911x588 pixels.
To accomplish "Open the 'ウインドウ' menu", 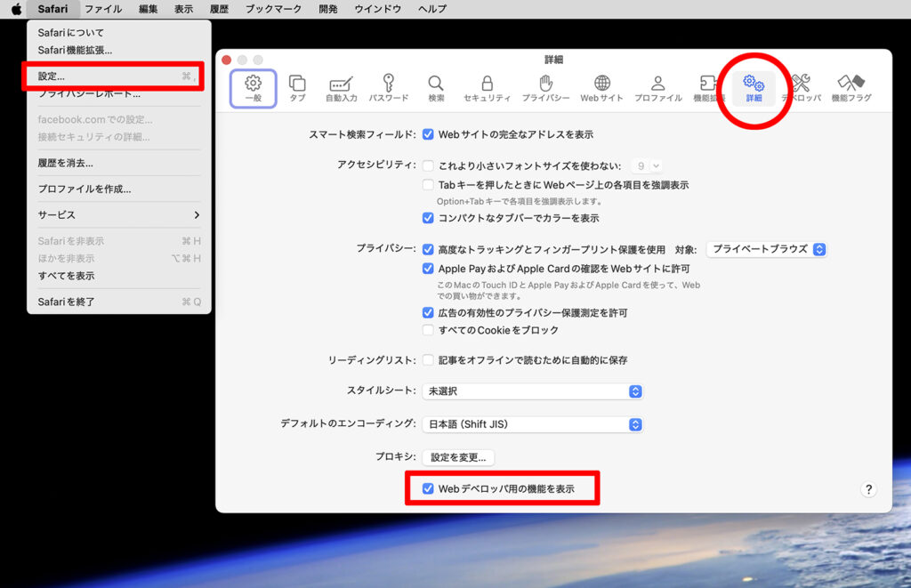I will point(377,9).
